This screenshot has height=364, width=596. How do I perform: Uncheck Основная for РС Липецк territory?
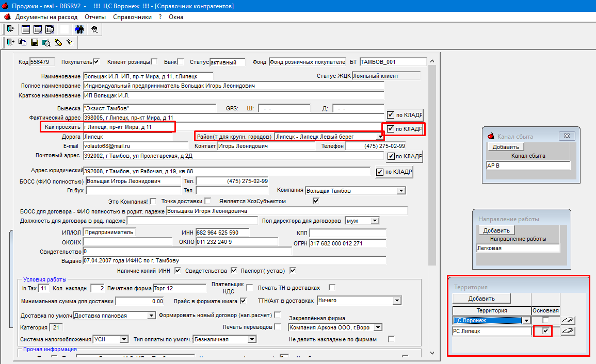(x=545, y=331)
